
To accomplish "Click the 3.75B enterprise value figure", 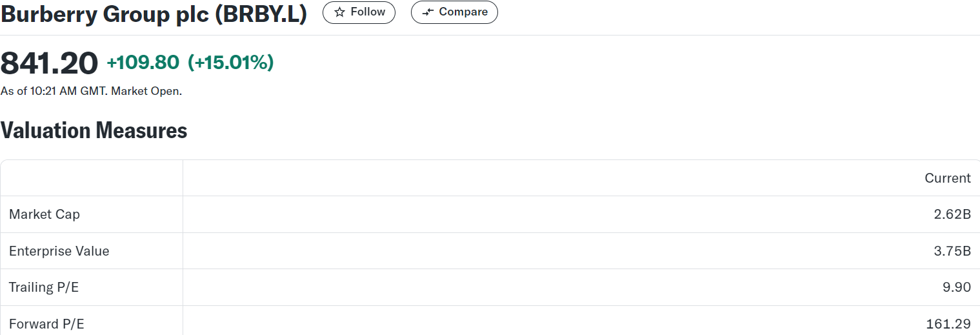I will point(952,251).
